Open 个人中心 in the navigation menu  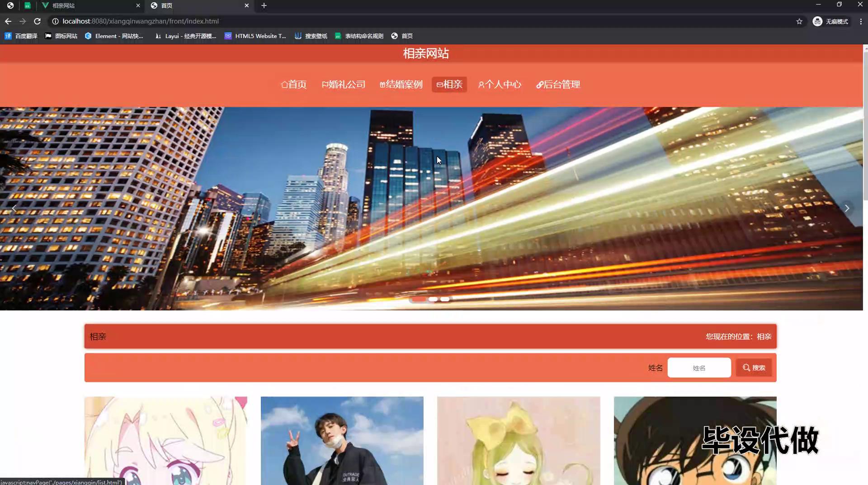point(500,85)
